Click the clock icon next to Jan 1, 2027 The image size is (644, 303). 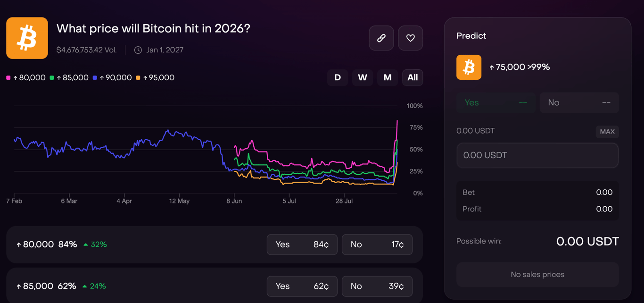138,50
